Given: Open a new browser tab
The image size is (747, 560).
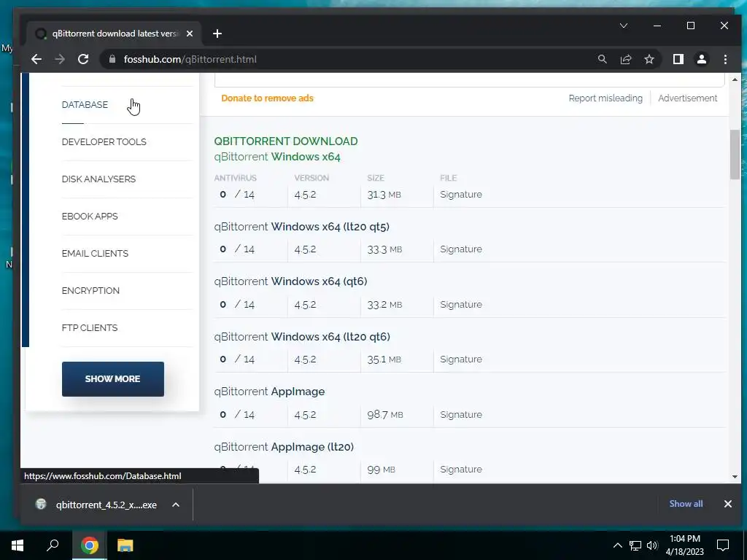Looking at the screenshot, I should 217,34.
